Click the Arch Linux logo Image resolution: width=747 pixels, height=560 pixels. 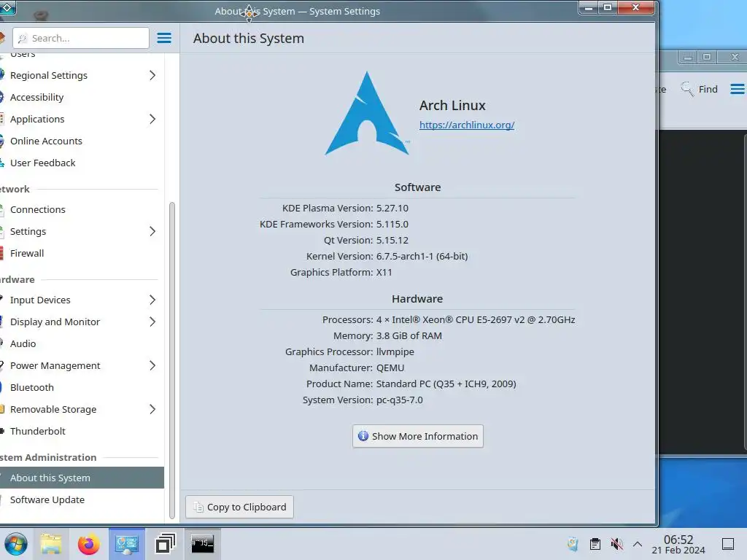(367, 113)
